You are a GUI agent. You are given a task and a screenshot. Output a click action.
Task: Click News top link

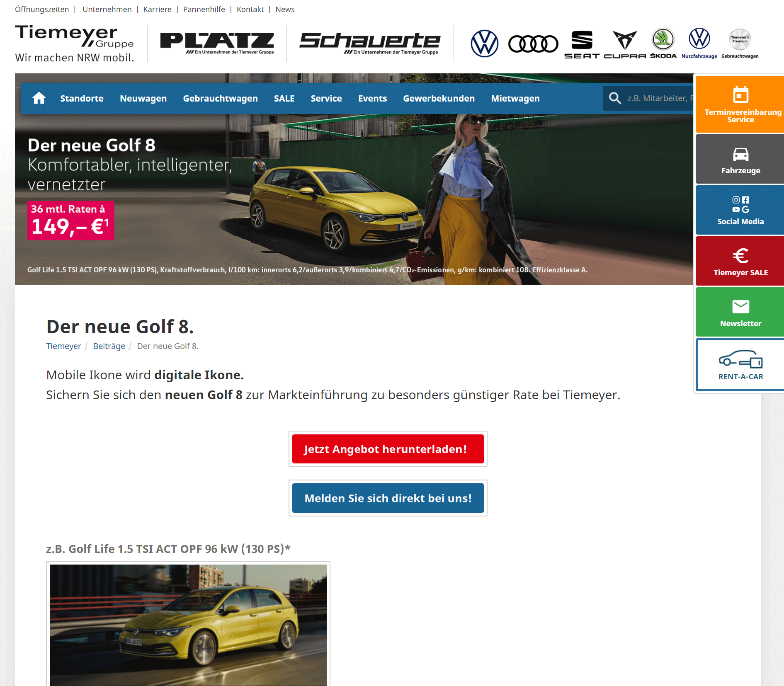[285, 9]
